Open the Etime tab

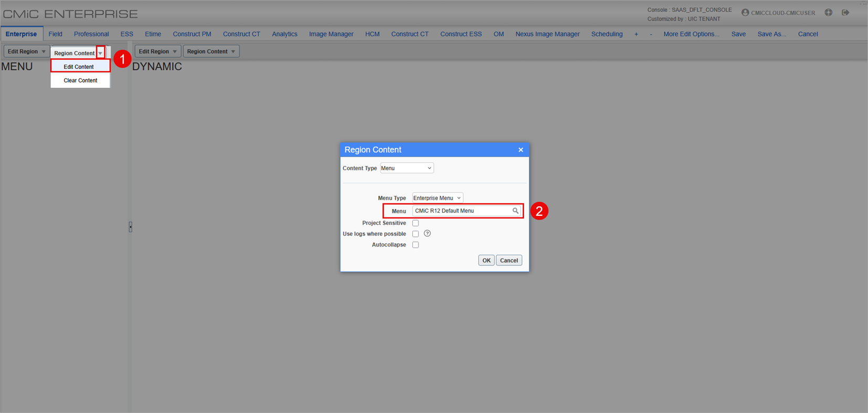pos(153,34)
